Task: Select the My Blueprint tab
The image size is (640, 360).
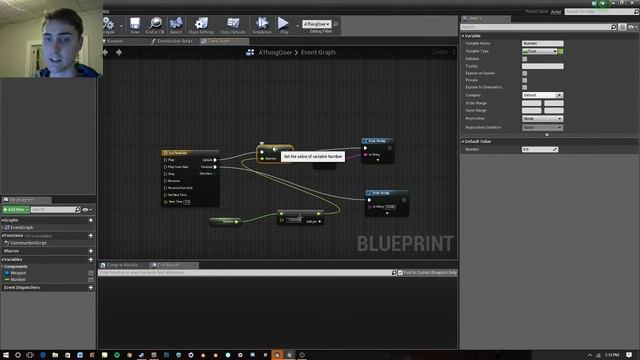Action: pos(26,200)
